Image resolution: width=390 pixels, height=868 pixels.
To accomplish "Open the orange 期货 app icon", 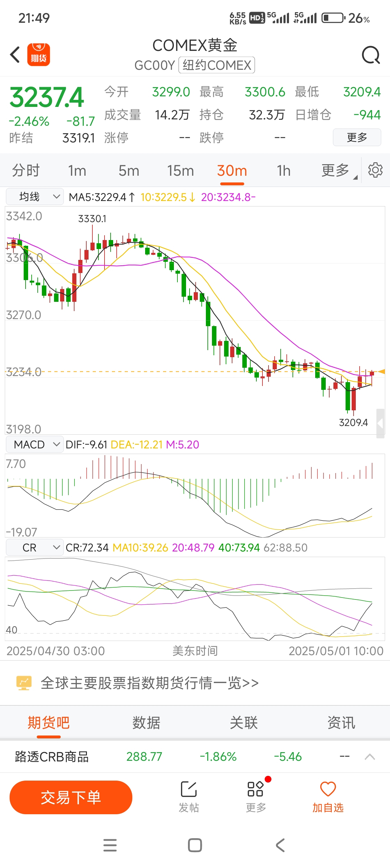I will (39, 55).
